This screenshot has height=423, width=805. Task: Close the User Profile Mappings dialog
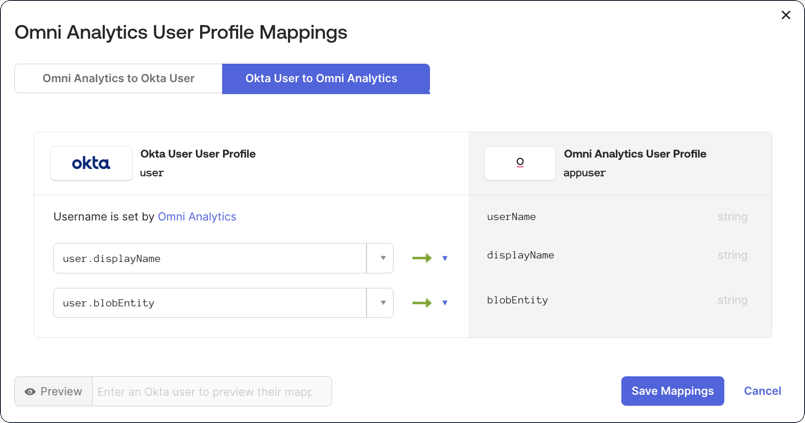[x=785, y=15]
